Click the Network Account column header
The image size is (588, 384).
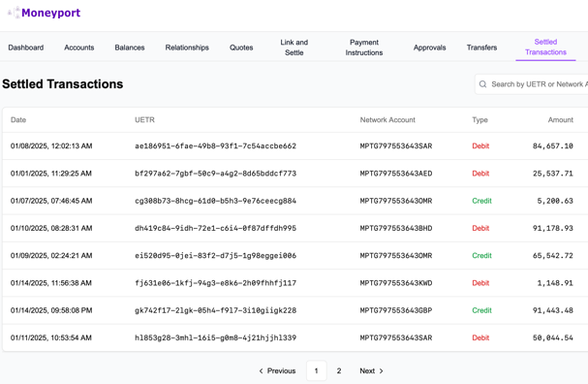tap(387, 119)
